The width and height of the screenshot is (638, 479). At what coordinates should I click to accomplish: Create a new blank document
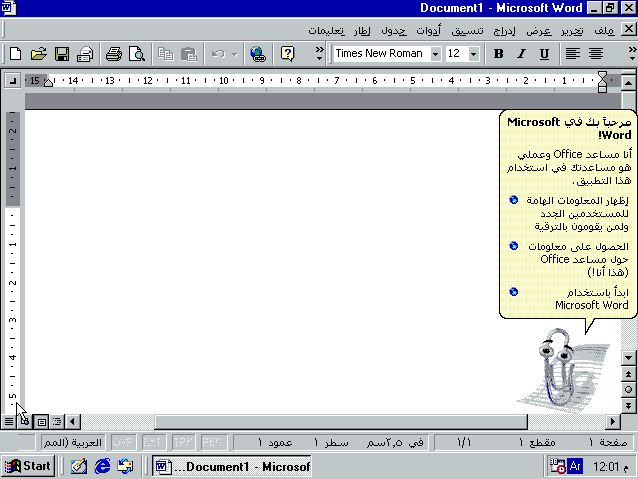15,54
